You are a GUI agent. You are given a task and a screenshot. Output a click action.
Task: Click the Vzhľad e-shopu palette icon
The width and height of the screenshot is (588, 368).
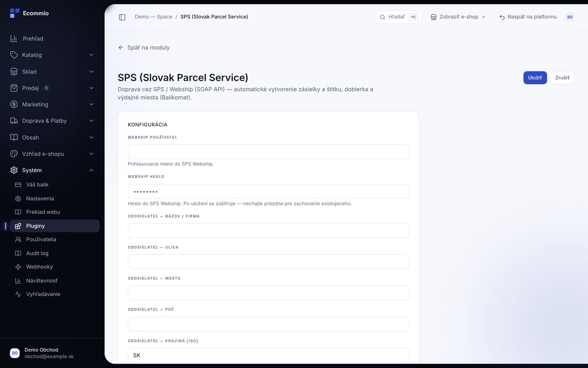(x=14, y=154)
